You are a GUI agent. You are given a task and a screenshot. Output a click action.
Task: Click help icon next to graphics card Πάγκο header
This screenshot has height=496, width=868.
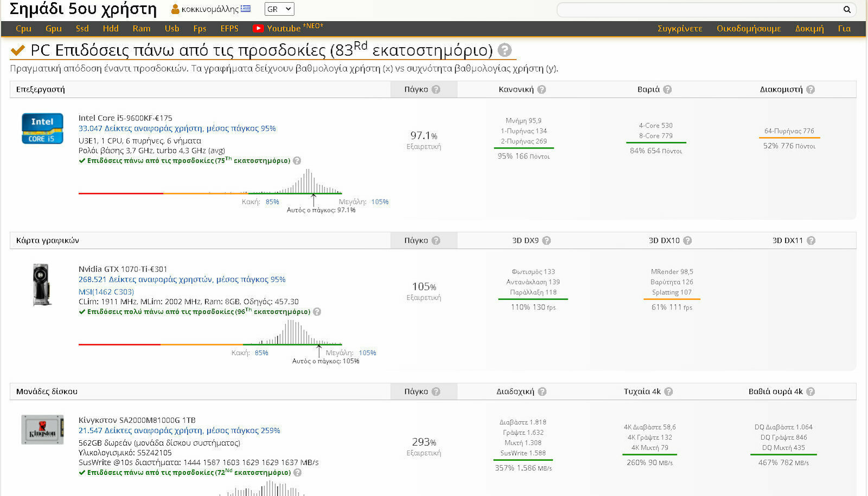tap(436, 240)
